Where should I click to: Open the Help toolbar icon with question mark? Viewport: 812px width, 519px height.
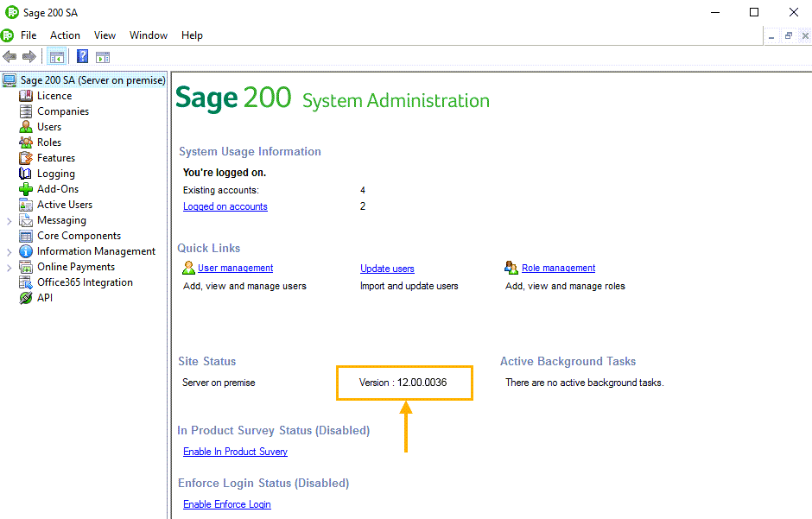[82, 56]
